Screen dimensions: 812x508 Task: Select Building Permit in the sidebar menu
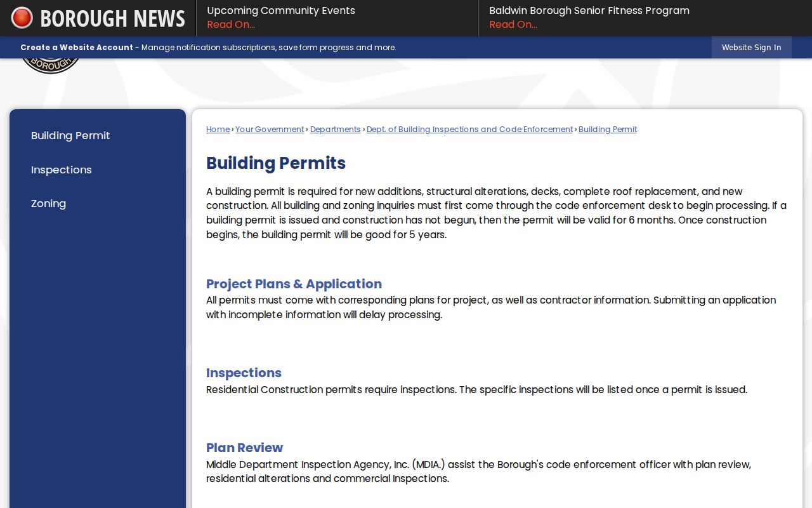pyautogui.click(x=70, y=135)
